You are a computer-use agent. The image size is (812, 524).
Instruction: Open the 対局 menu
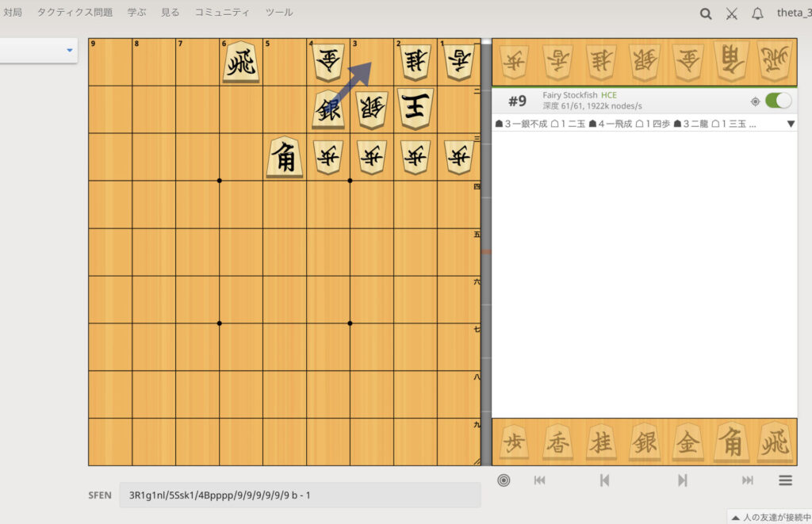click(13, 12)
